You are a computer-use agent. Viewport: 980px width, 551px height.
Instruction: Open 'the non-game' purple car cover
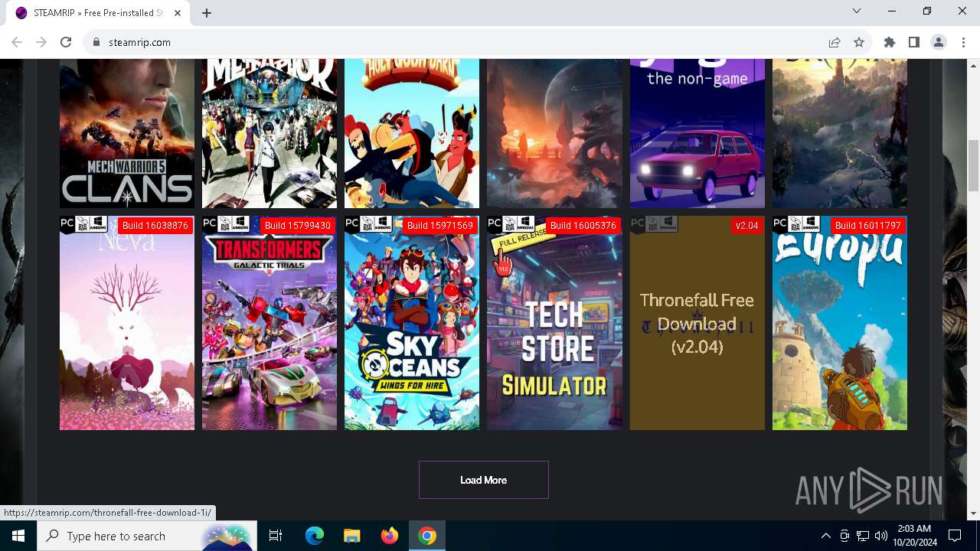[x=697, y=133]
